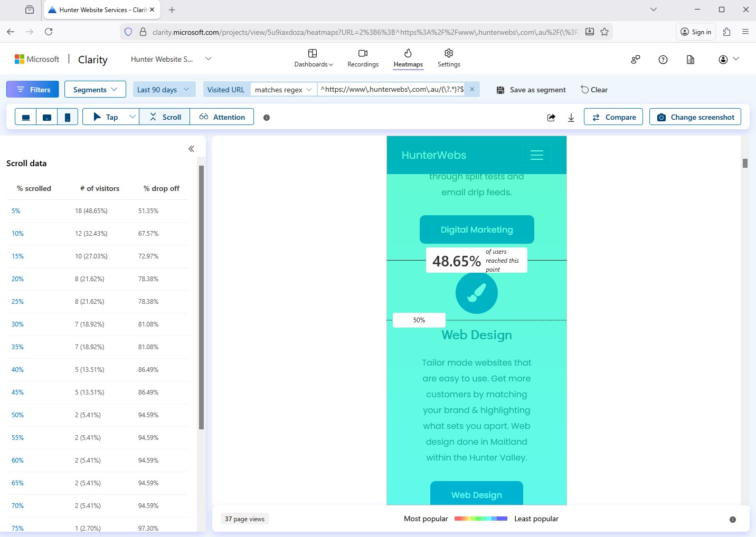
Task: Click the tracking protection shield icon
Action: pos(128,32)
